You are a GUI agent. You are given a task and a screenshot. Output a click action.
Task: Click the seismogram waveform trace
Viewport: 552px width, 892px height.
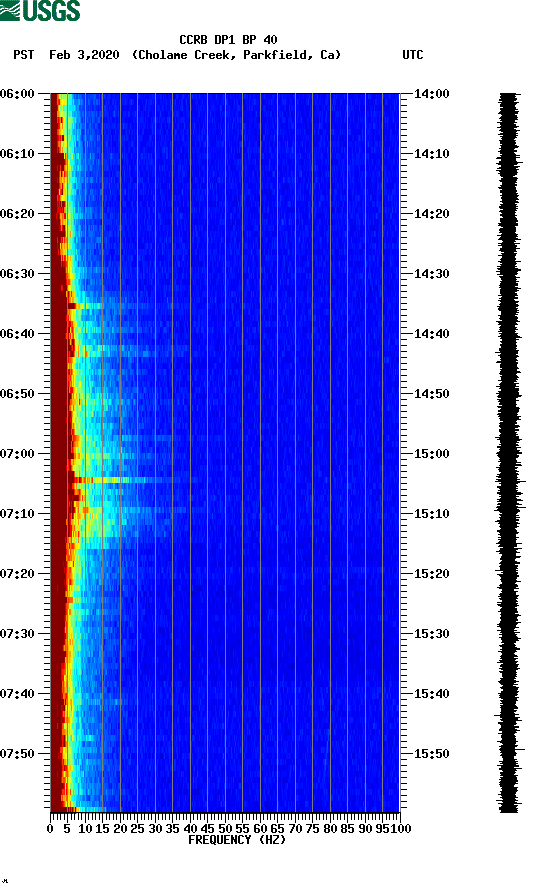click(x=509, y=453)
